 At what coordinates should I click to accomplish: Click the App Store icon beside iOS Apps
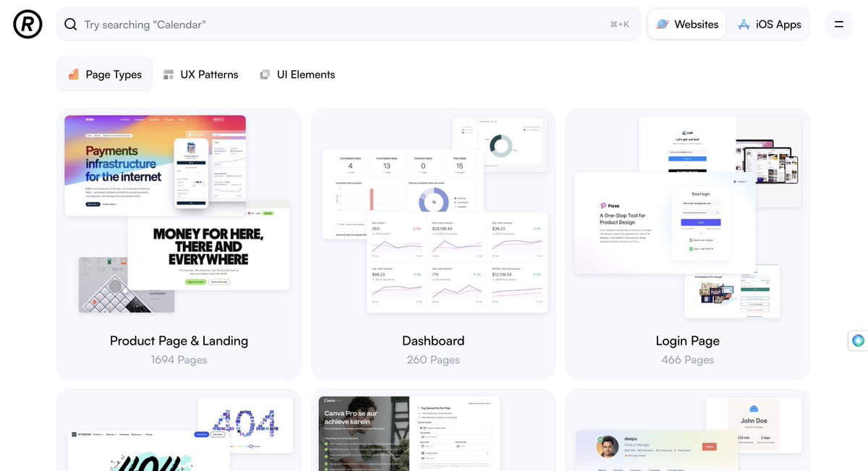click(x=744, y=25)
